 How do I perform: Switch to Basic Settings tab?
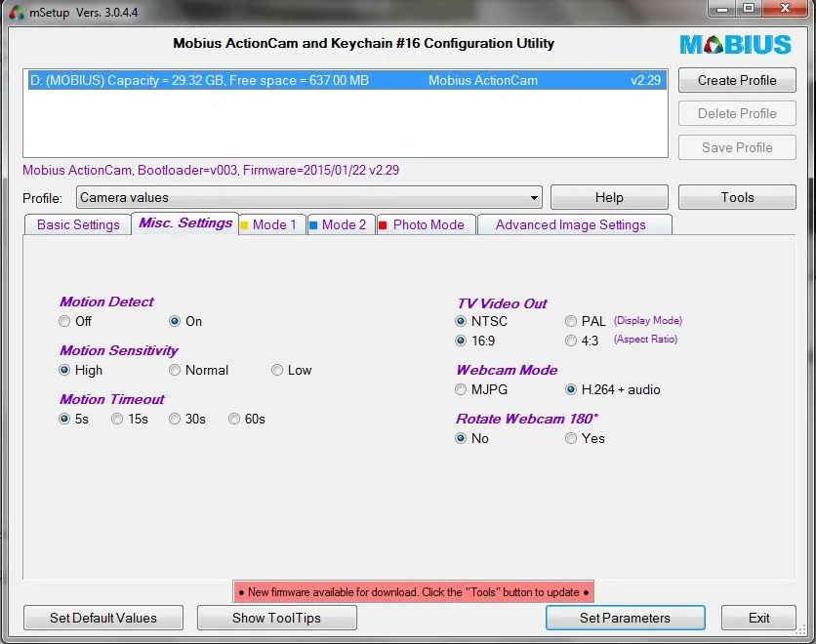(78, 224)
